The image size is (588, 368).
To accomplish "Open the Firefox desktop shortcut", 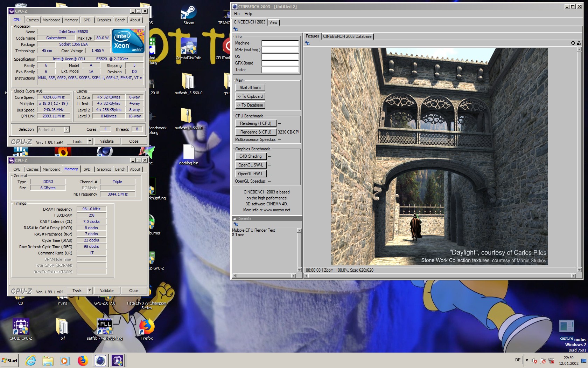I will click(147, 329).
